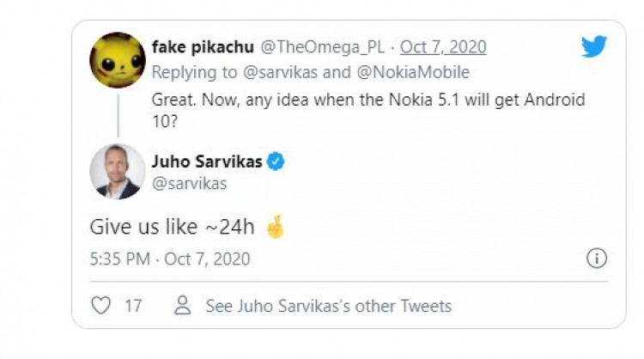Like the tweet using the heart icon
The width and height of the screenshot is (644, 359).
point(100,306)
